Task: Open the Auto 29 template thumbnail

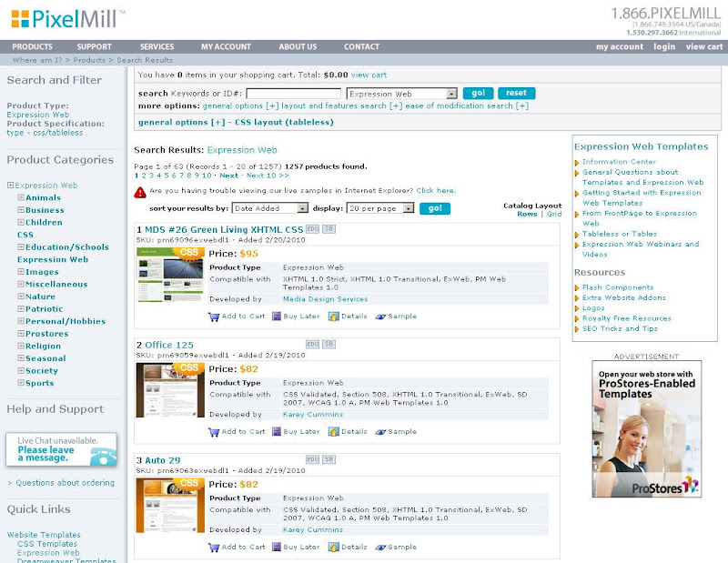Action: point(170,506)
